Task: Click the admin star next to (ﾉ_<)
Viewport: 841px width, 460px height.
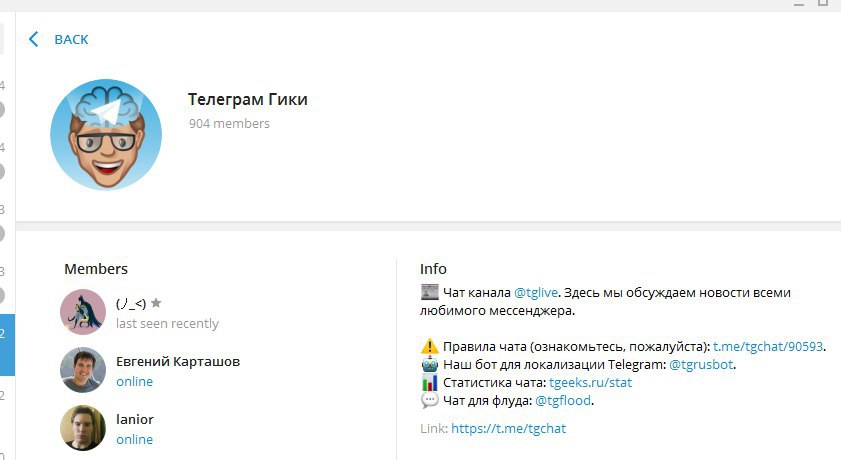Action: 156,303
